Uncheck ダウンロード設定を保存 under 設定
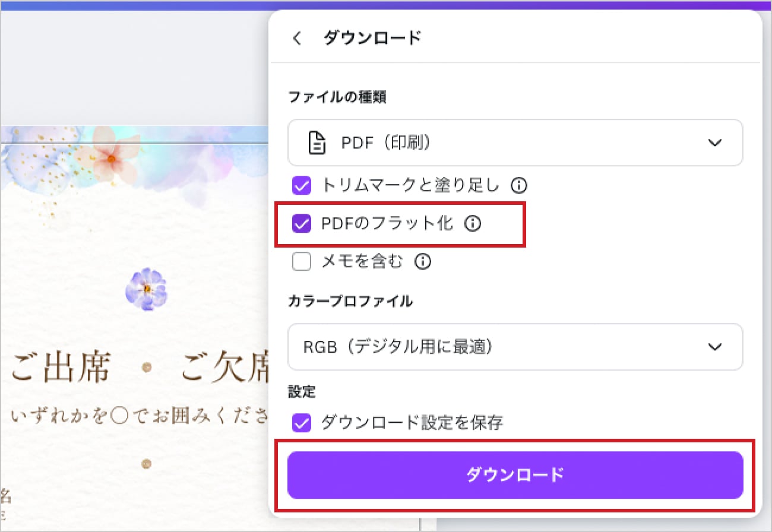The width and height of the screenshot is (772, 532). pos(302,422)
